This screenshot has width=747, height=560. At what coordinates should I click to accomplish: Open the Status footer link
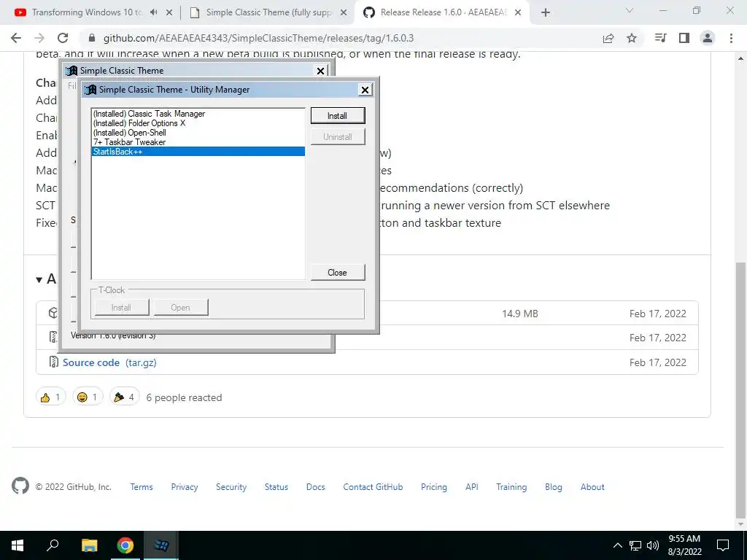click(276, 486)
